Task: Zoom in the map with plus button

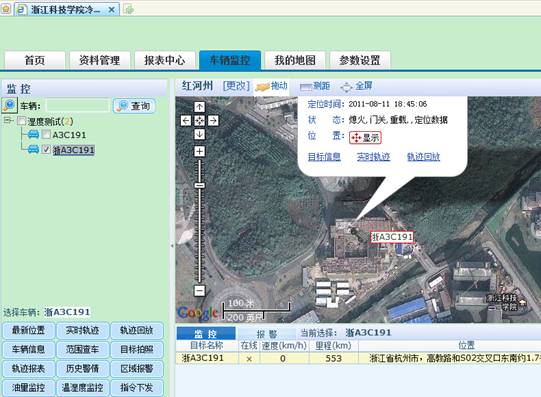Action: coord(199,151)
